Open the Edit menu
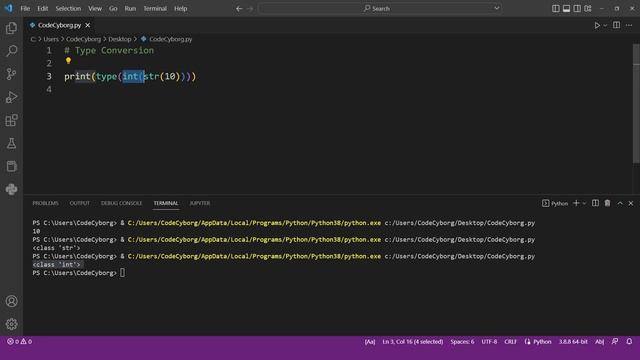The image size is (640, 360). click(42, 9)
